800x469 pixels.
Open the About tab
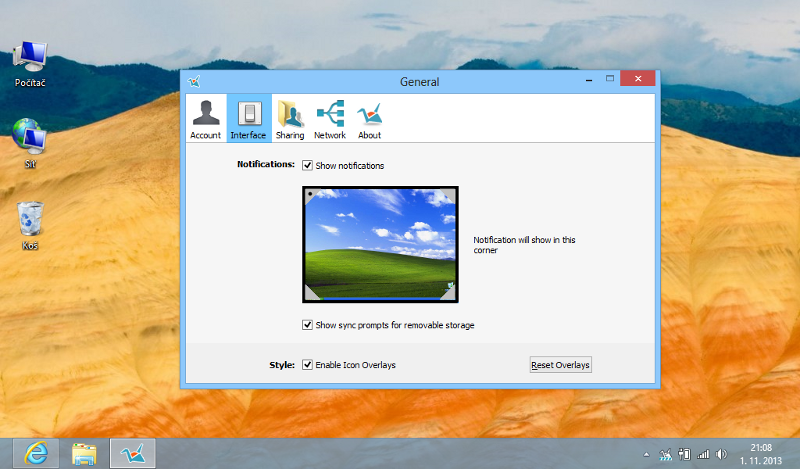point(369,119)
